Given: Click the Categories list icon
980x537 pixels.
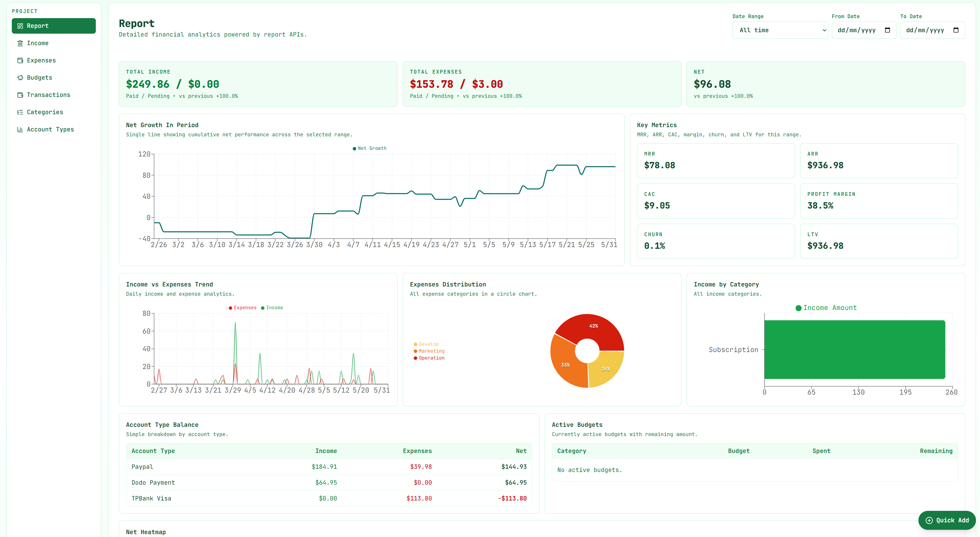Looking at the screenshot, I should [x=20, y=112].
